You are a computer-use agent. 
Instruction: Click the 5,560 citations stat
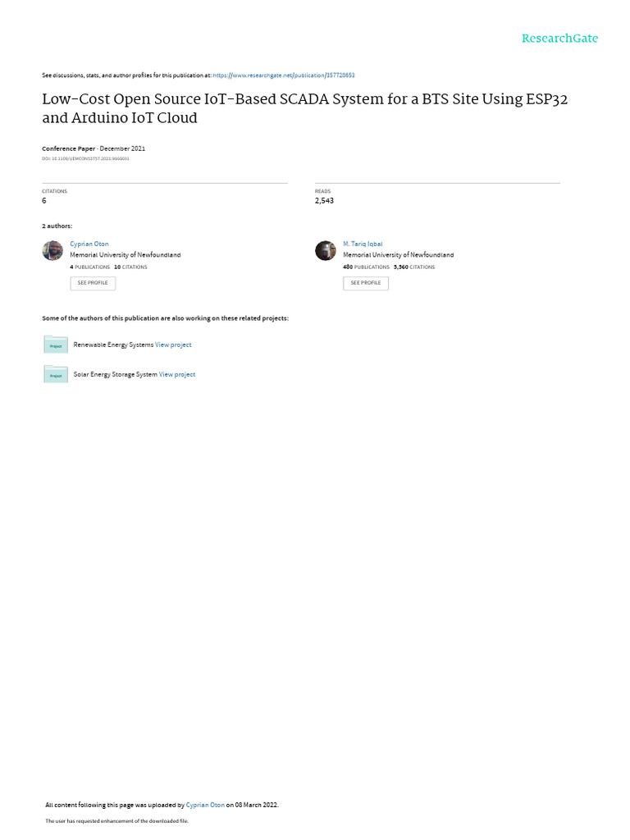tap(414, 267)
